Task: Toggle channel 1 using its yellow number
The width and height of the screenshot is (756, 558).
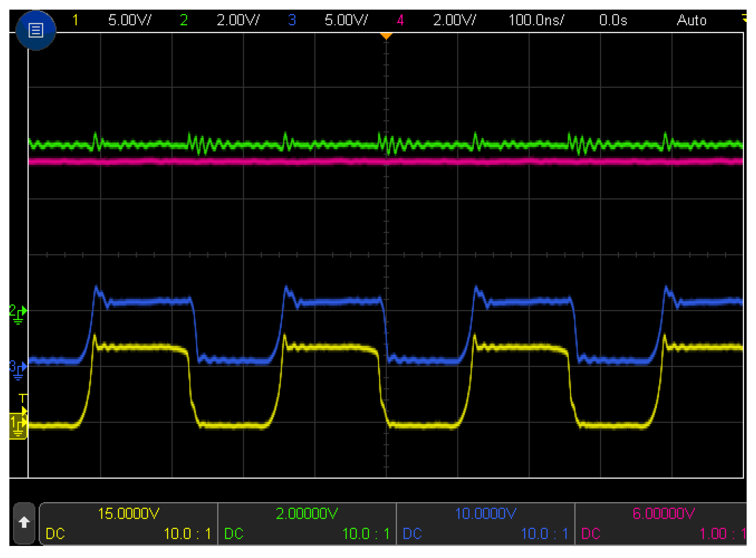Action: pyautogui.click(x=75, y=20)
